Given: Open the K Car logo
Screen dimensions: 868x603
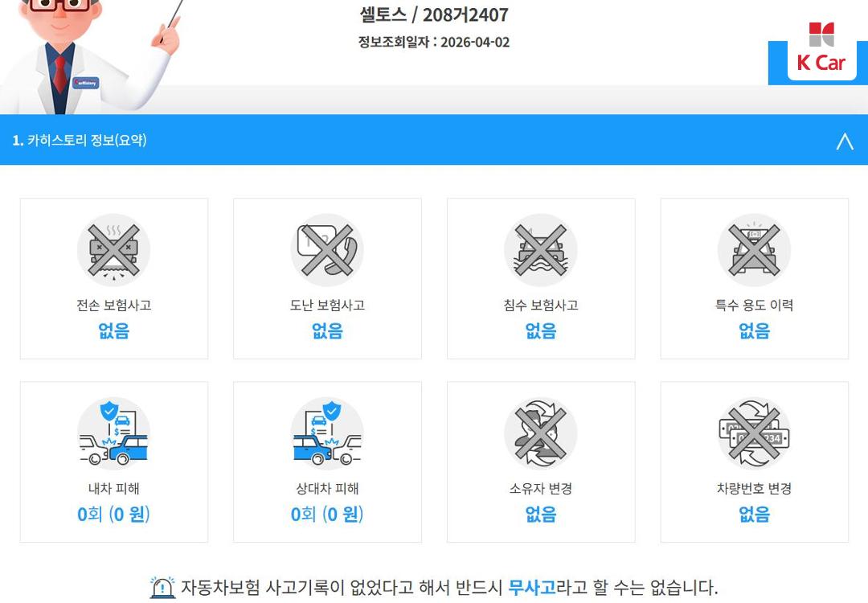Looking at the screenshot, I should click(821, 49).
